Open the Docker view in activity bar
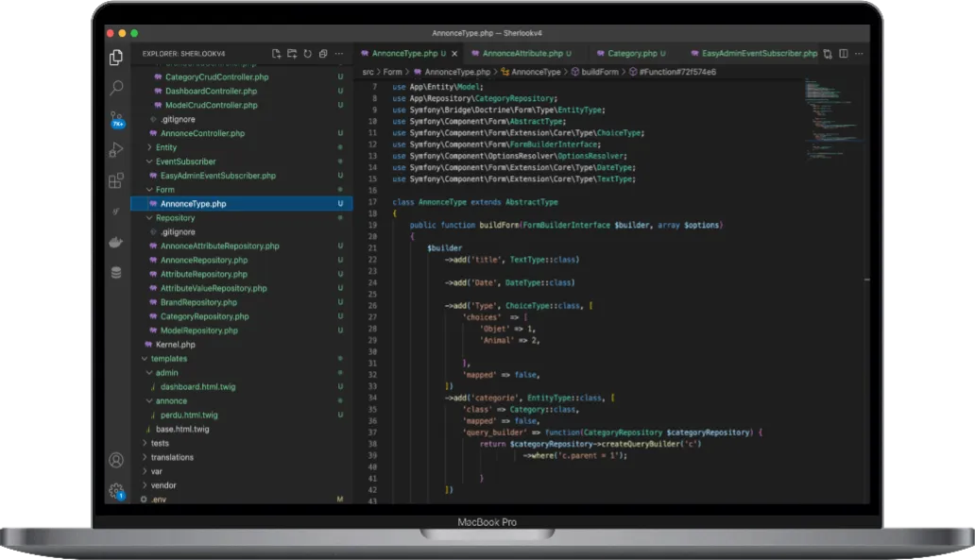Screen dimensions: 975x560 point(116,242)
